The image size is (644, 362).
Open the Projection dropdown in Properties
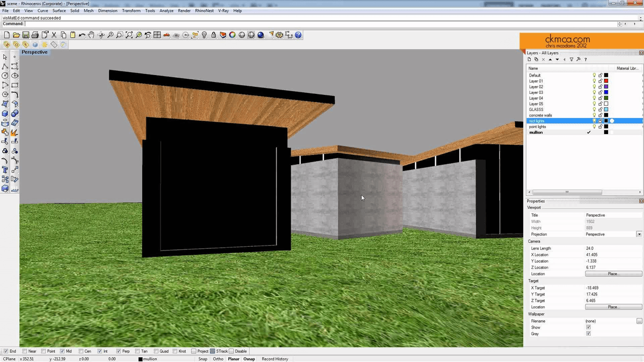point(639,234)
